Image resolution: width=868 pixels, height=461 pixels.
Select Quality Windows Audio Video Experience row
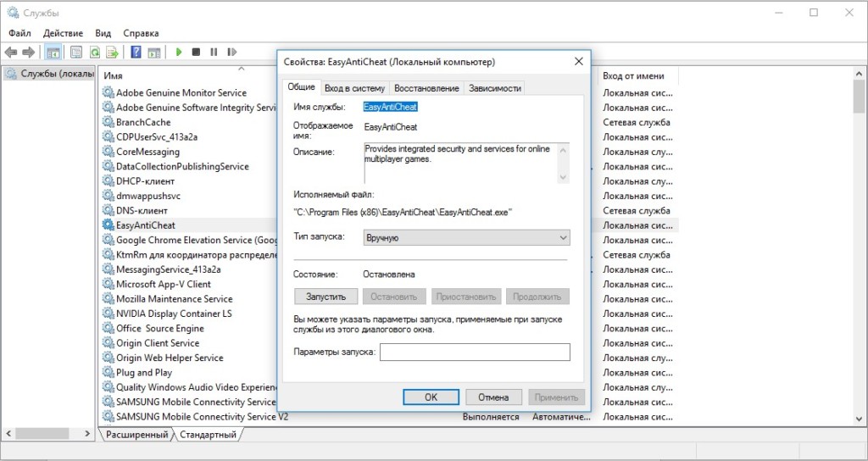click(x=189, y=386)
